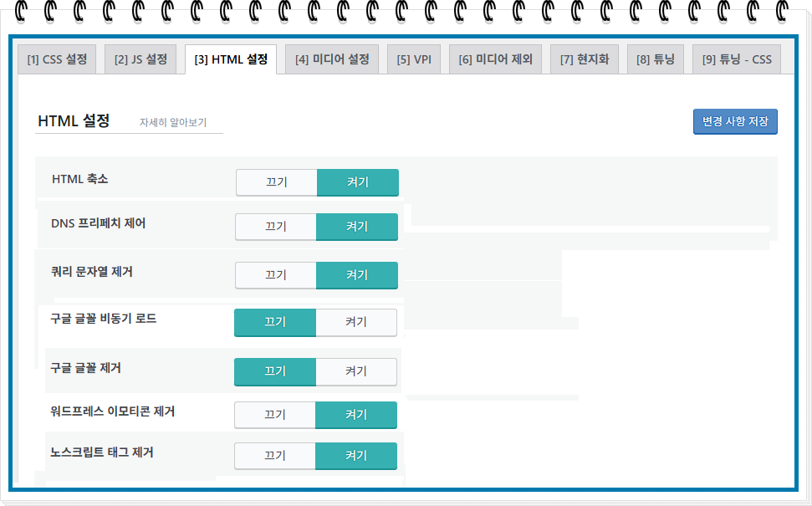Go to the [4] 미디어 설정 tab
812x506 pixels.
click(332, 59)
